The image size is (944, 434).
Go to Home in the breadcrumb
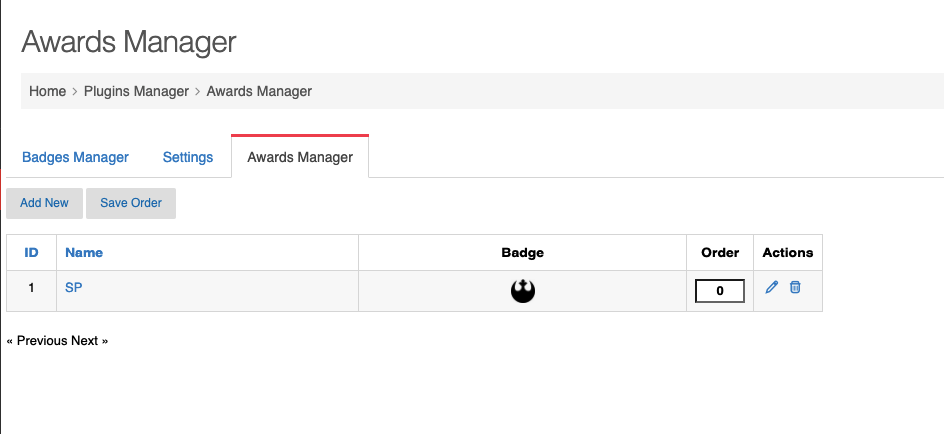48,91
